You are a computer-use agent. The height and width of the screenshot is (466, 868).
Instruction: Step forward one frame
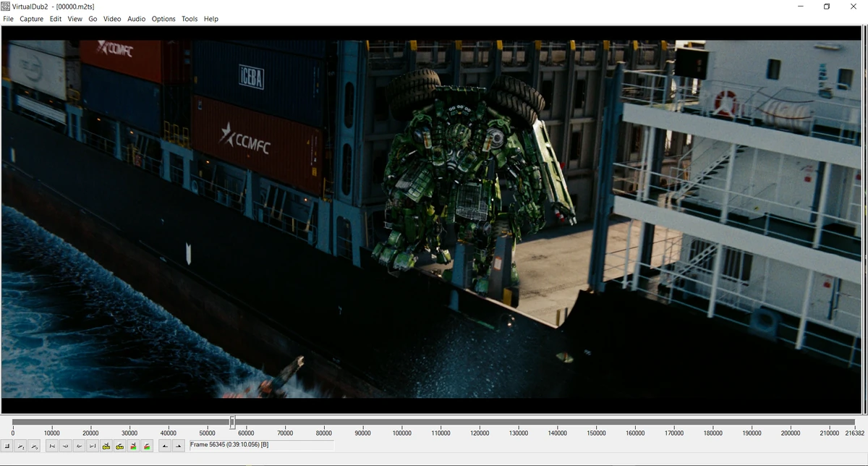tap(79, 446)
